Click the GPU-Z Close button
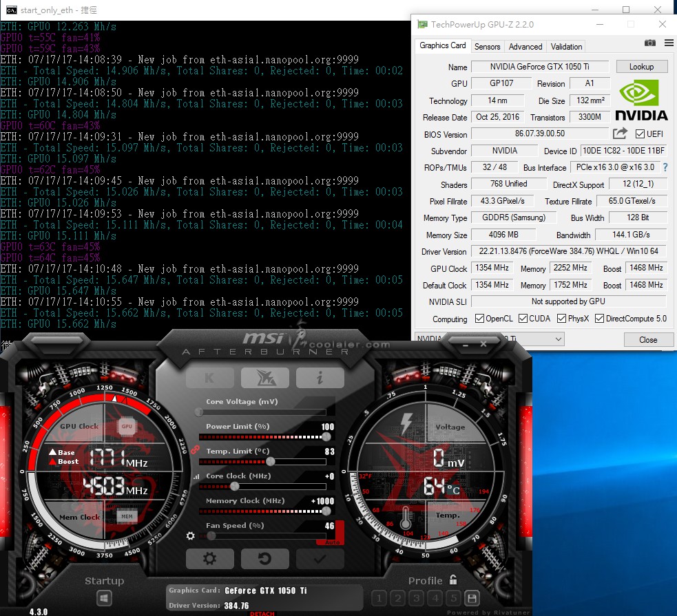Image resolution: width=677 pixels, height=616 pixels. pyautogui.click(x=648, y=339)
